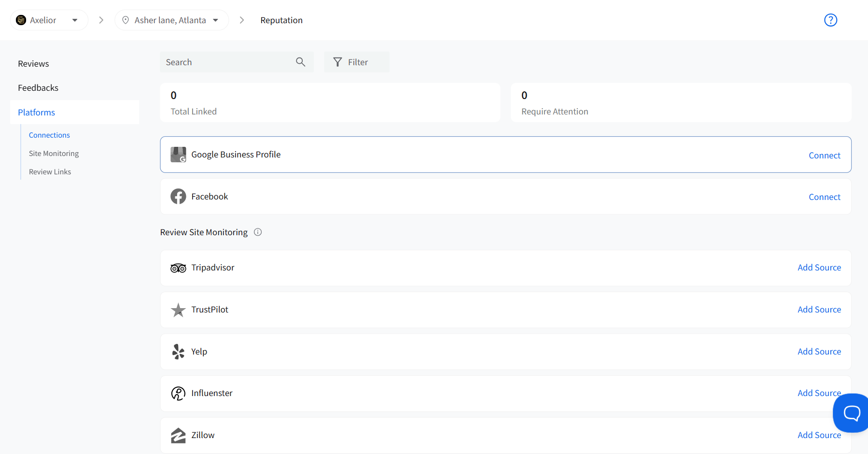Click the Influenster logo icon

click(178, 394)
